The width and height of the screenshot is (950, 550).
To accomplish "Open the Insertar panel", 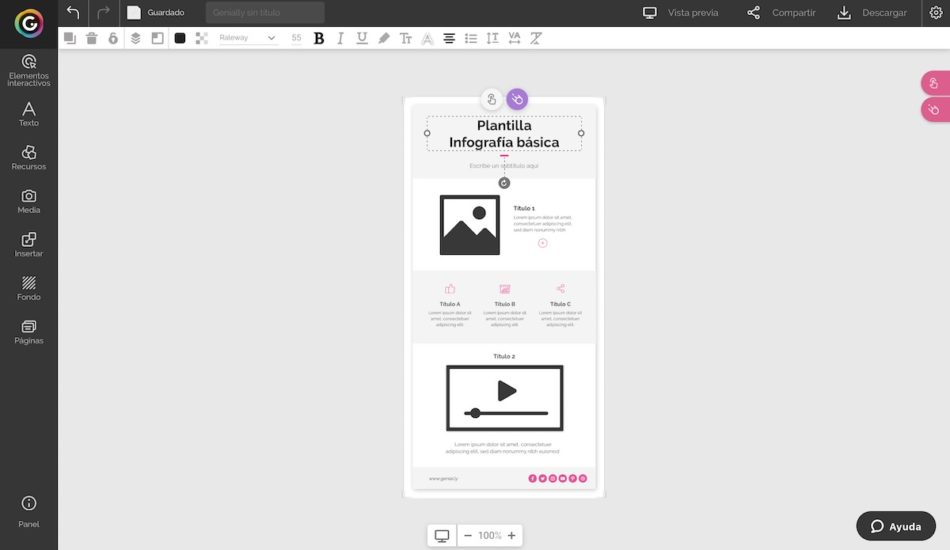I will point(29,244).
